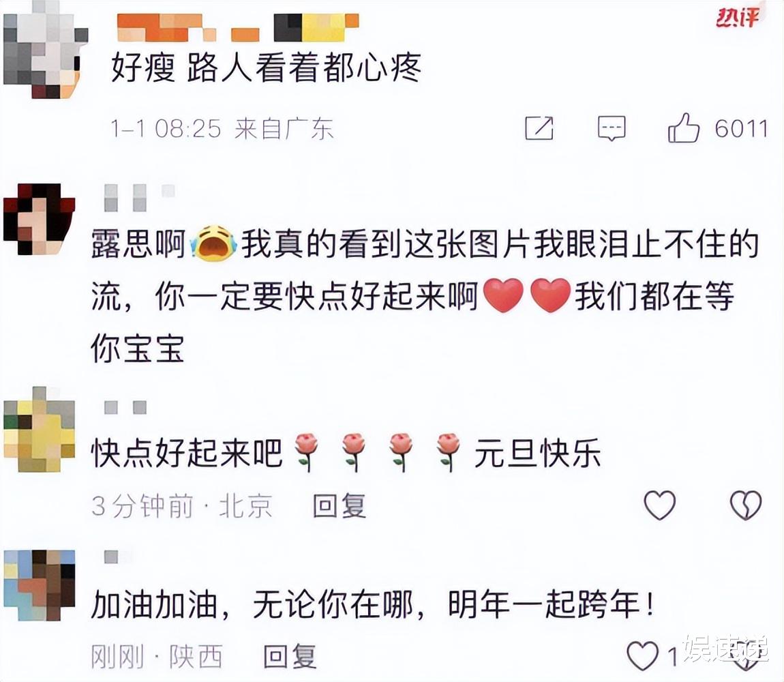
Task: Like the comment with 6011 thumbs-up
Action: point(683,128)
